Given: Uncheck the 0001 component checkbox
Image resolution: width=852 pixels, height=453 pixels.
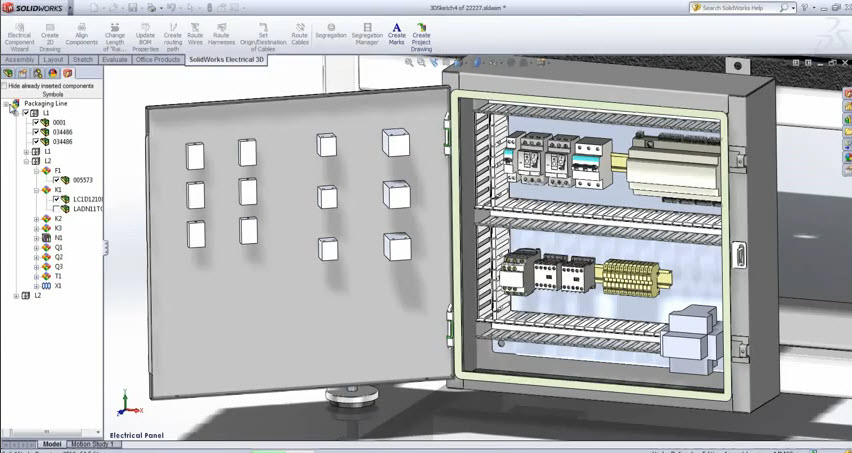Looking at the screenshot, I should click(36, 123).
